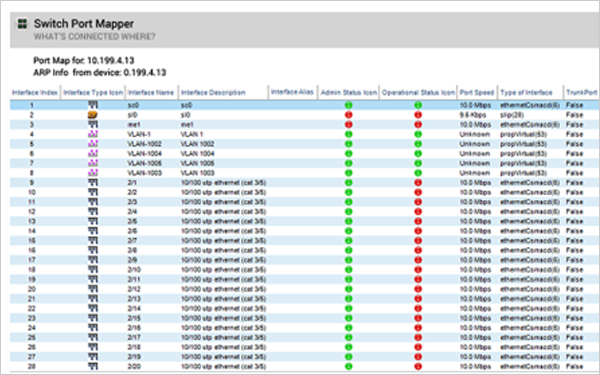Click the red operational status icon for port 2/20
The width and height of the screenshot is (600, 375).
click(x=418, y=366)
